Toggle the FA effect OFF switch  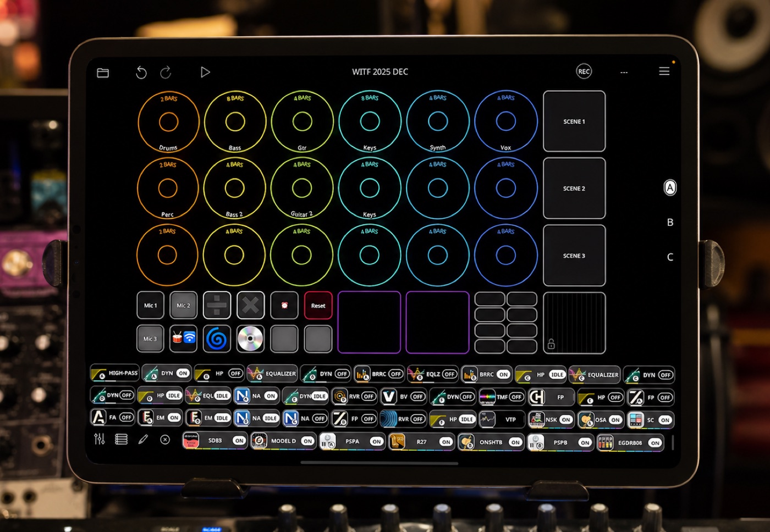126,418
